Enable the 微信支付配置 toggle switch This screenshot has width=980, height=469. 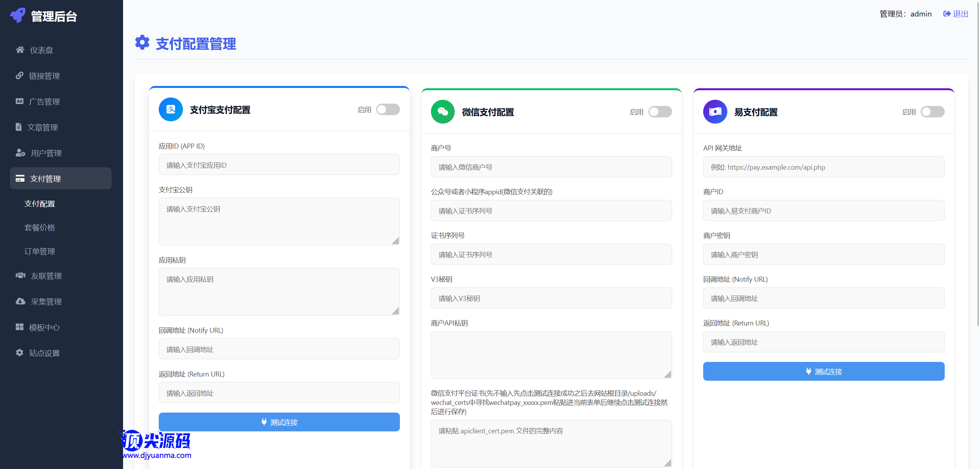(660, 112)
